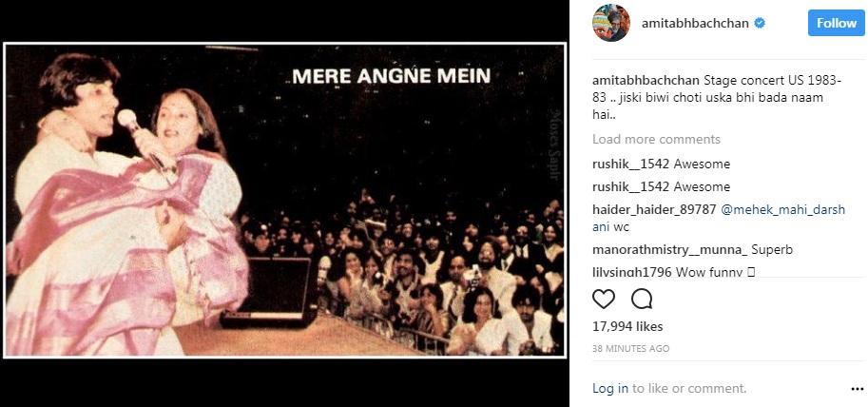The width and height of the screenshot is (868, 407).
Task: Open the haider_haider_89787 commenter profile
Action: click(654, 210)
